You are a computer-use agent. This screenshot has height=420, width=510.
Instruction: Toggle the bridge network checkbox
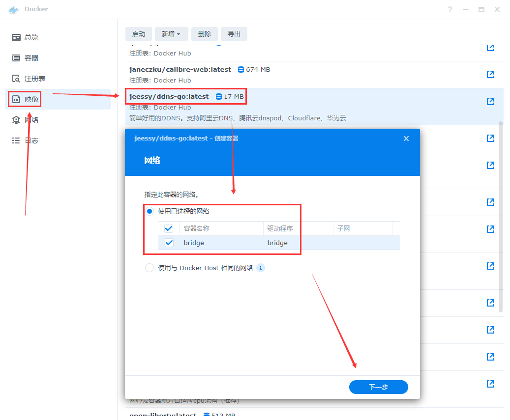[x=169, y=243]
